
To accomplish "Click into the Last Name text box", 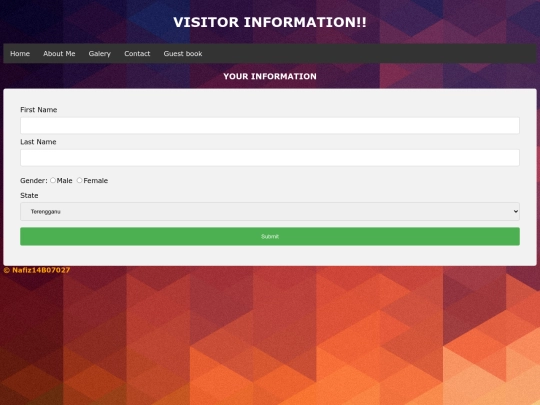I will click(x=270, y=157).
